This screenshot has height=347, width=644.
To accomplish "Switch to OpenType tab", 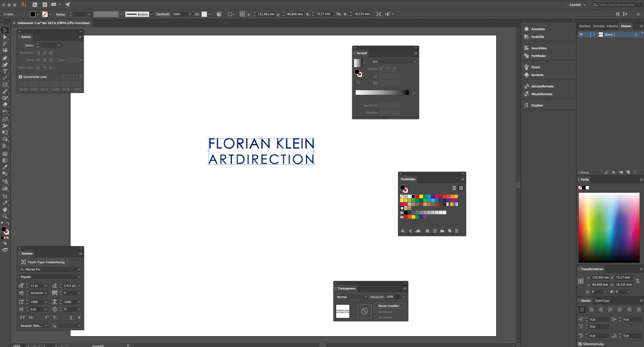I will pyautogui.click(x=602, y=301).
